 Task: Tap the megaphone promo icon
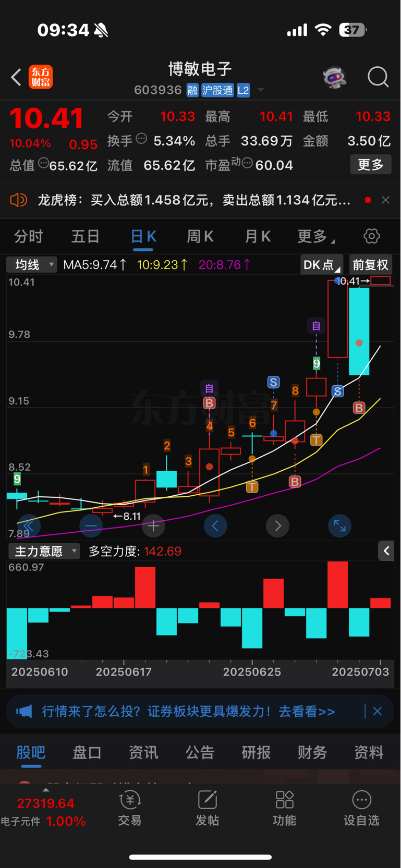coord(24,711)
